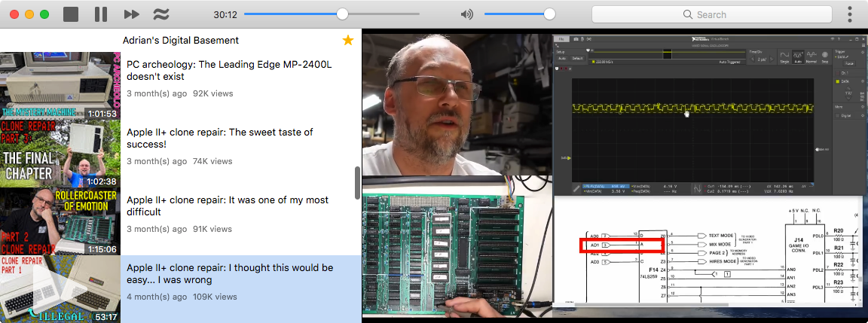This screenshot has height=323, width=868.
Task: Open the Leading Edge MP-2400L video thumbnail
Action: click(x=60, y=86)
